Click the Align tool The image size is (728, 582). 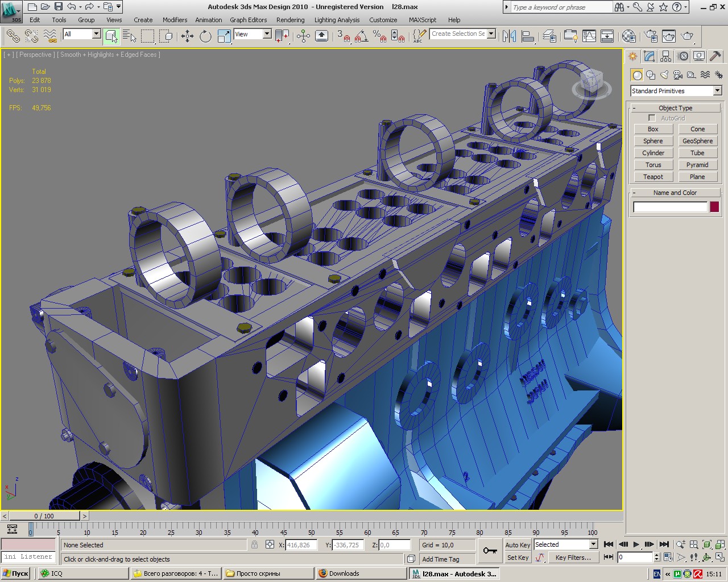coord(528,36)
